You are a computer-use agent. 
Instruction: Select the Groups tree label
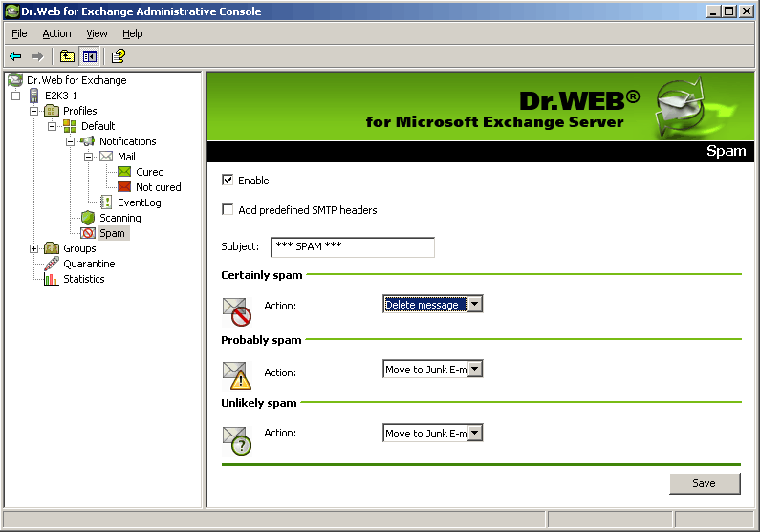point(79,248)
